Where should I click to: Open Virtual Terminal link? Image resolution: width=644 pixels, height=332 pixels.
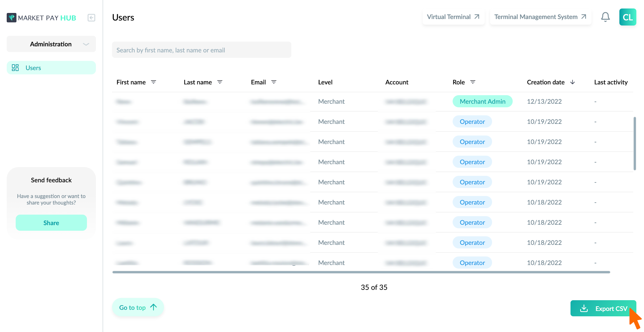[453, 17]
